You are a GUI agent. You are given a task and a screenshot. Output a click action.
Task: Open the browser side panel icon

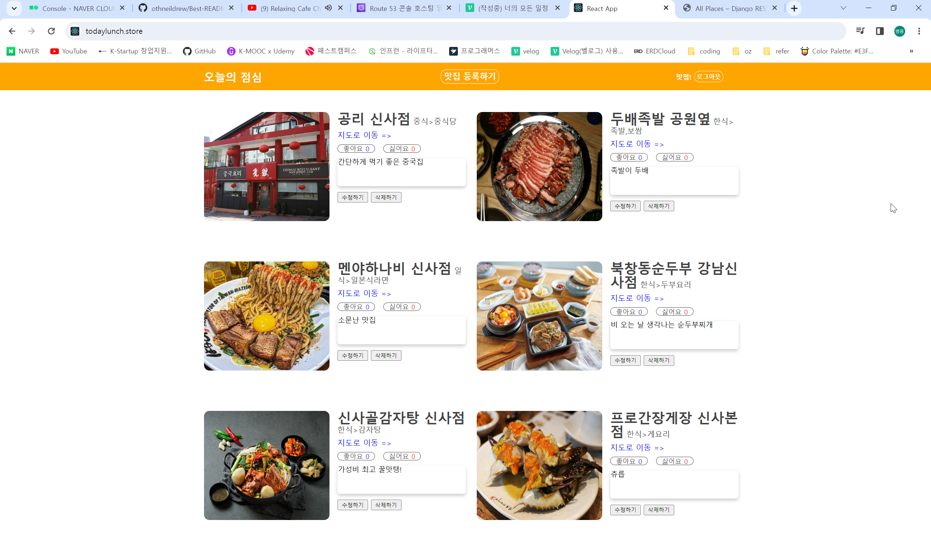[x=880, y=31]
